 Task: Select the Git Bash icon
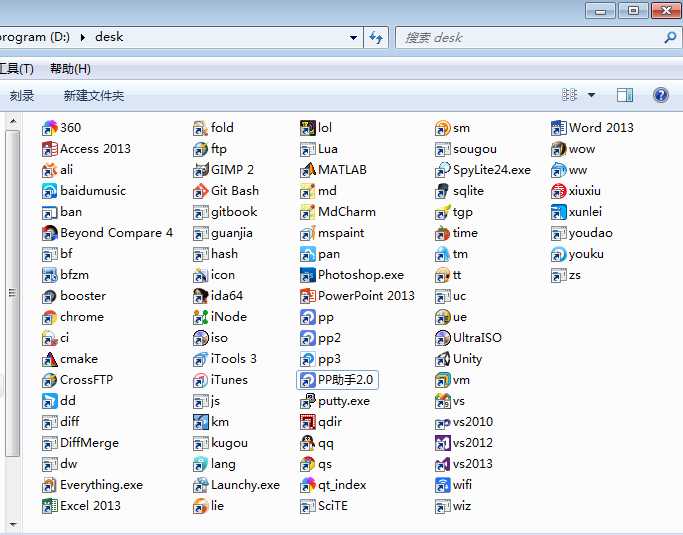(200, 191)
